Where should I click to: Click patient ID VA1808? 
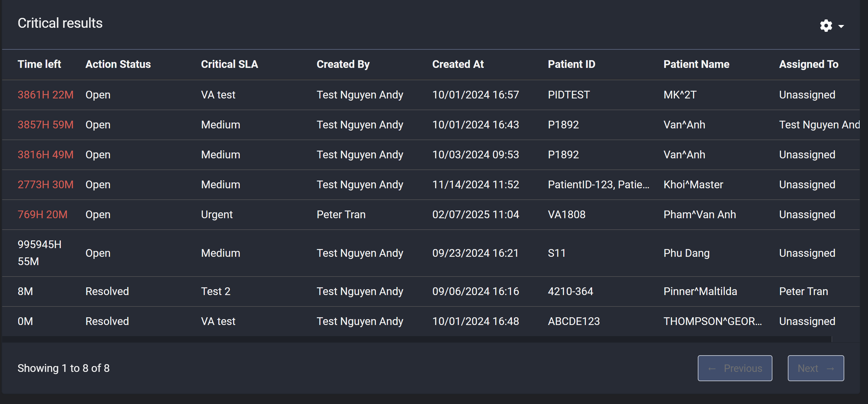click(x=566, y=215)
